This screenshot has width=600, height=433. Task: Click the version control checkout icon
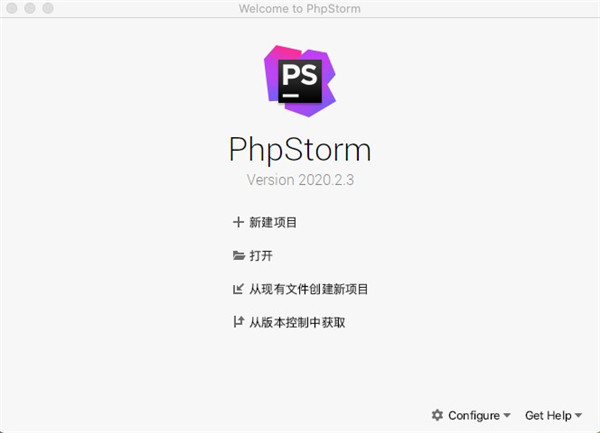pyautogui.click(x=238, y=322)
